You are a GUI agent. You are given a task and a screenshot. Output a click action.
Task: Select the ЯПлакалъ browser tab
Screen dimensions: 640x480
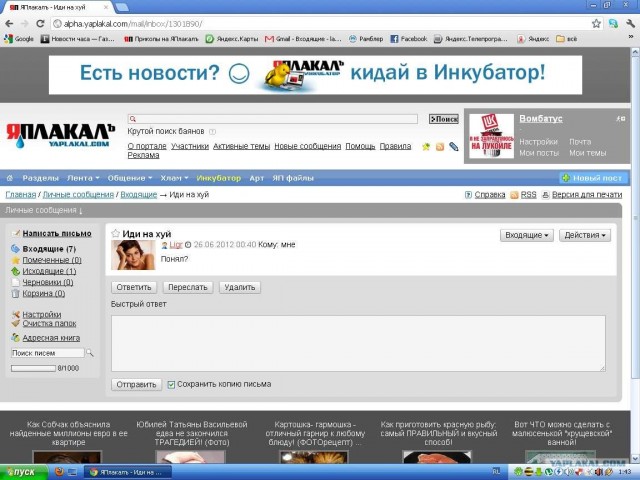(57, 7)
